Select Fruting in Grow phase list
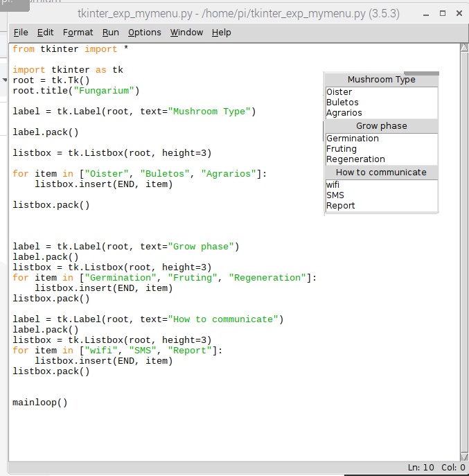469x476 pixels. pos(382,149)
